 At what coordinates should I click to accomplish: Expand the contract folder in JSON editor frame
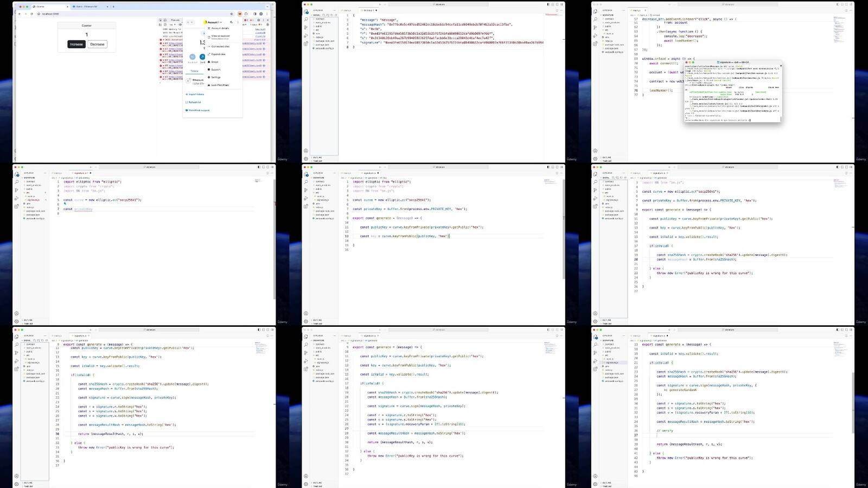pos(320,19)
